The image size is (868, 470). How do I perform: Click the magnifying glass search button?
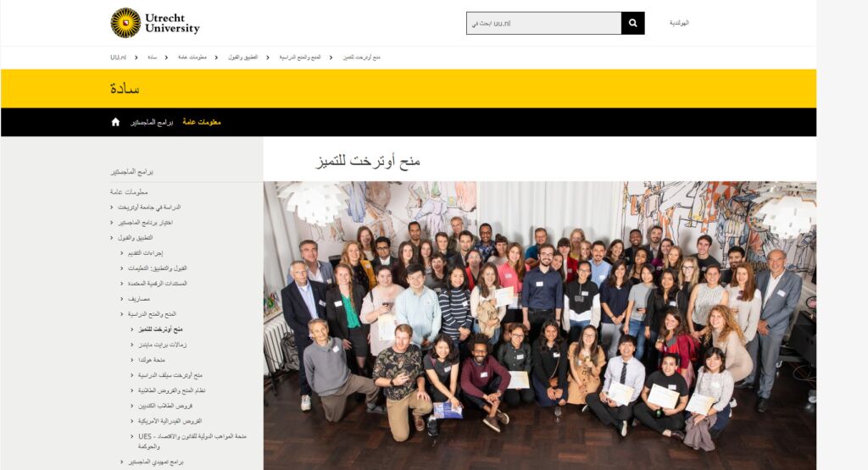(632, 23)
